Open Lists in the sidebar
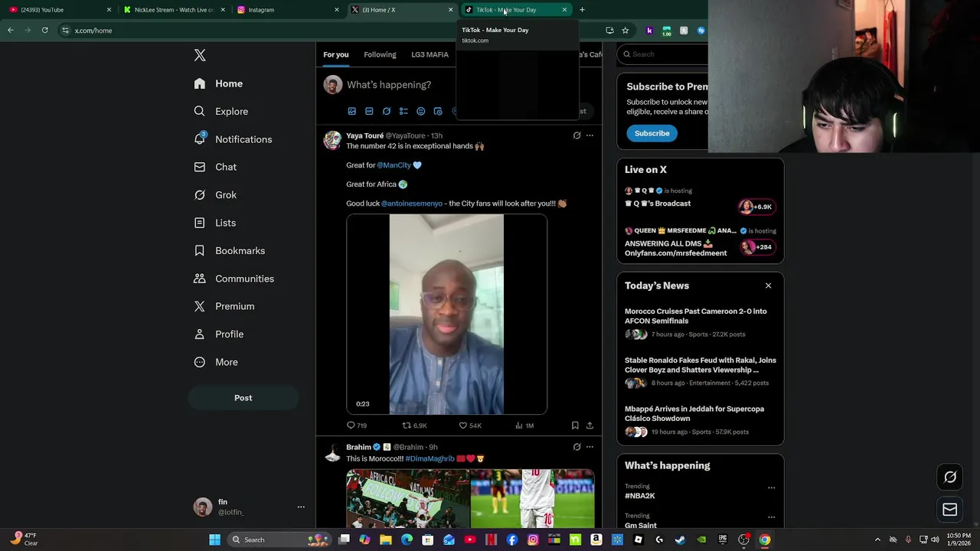980x551 pixels. pos(214,223)
